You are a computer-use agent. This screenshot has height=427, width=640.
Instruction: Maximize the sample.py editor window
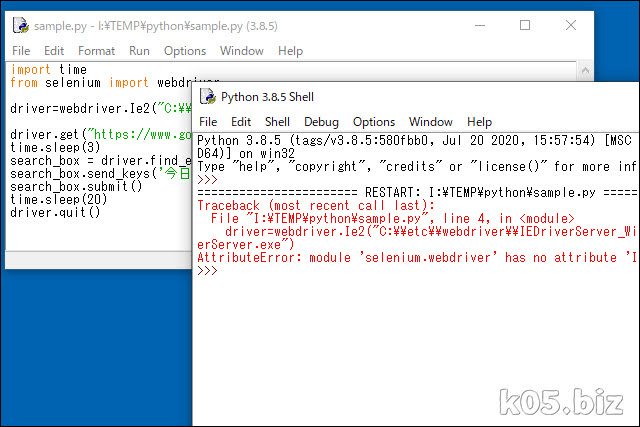click(x=525, y=25)
